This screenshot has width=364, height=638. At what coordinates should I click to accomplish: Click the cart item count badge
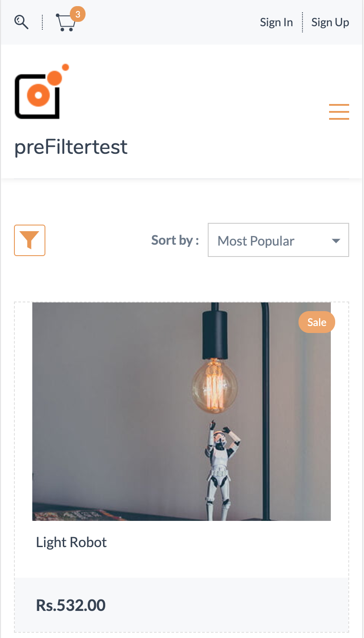point(78,14)
